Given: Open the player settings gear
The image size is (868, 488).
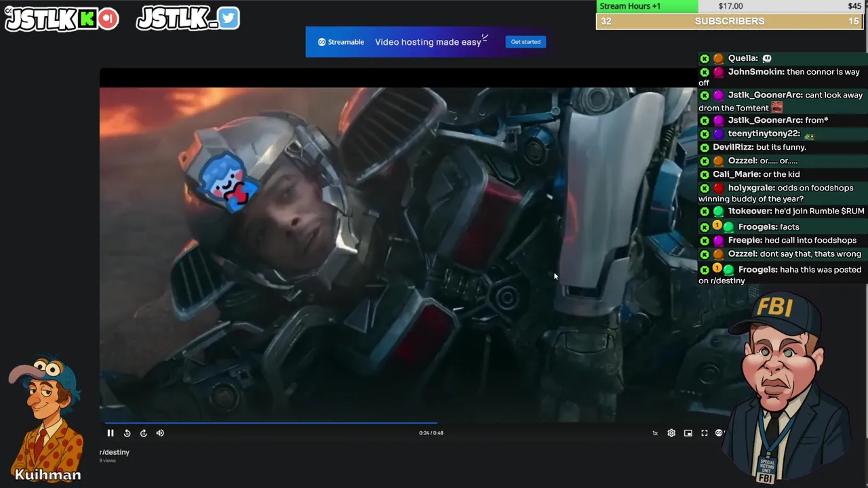Looking at the screenshot, I should 671,433.
